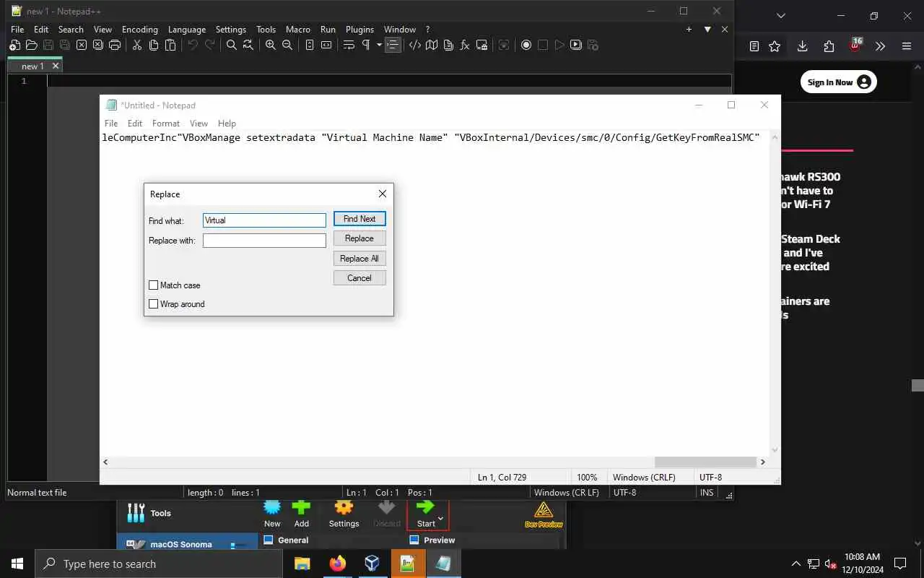The image size is (924, 578).
Task: Click Print icon in Notepad++ toolbar
Action: coord(114,45)
